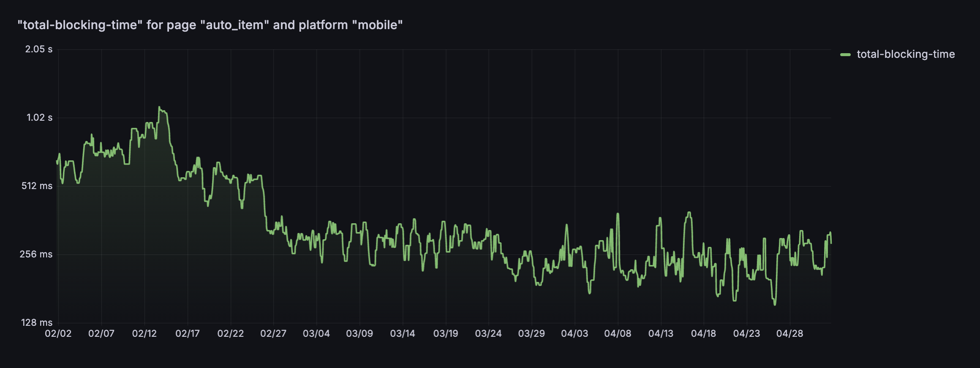Screen dimensions: 980x368
Task: Pick the 03/24 date on x-axis
Action: tap(488, 333)
